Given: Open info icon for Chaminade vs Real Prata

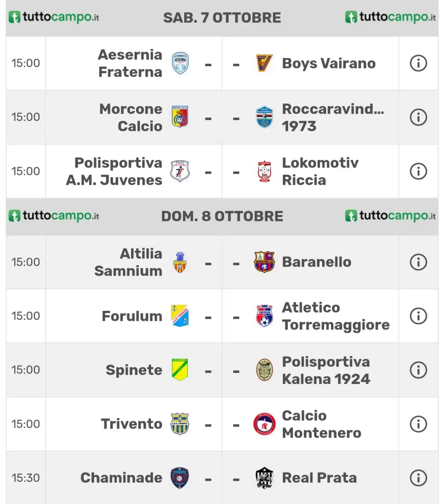Looking at the screenshot, I should coord(418,478).
